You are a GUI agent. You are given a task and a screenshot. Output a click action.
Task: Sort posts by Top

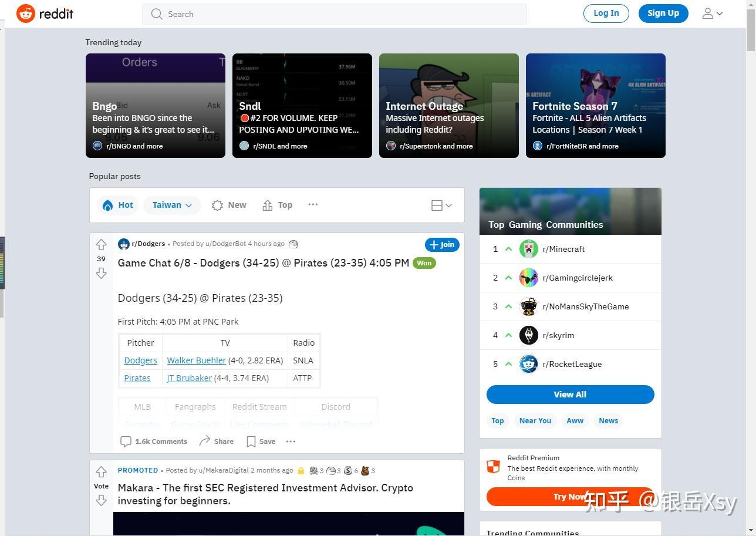(x=277, y=205)
